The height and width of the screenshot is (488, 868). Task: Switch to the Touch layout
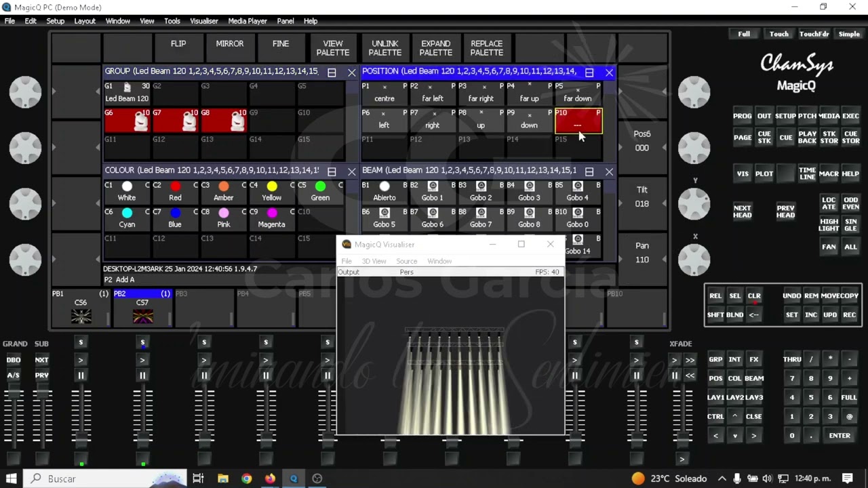pyautogui.click(x=778, y=34)
